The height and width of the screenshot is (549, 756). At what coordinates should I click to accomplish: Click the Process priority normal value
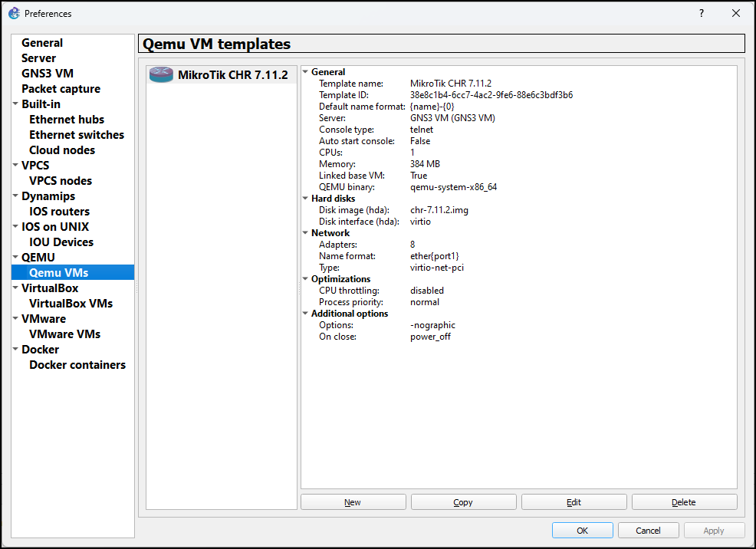[424, 302]
